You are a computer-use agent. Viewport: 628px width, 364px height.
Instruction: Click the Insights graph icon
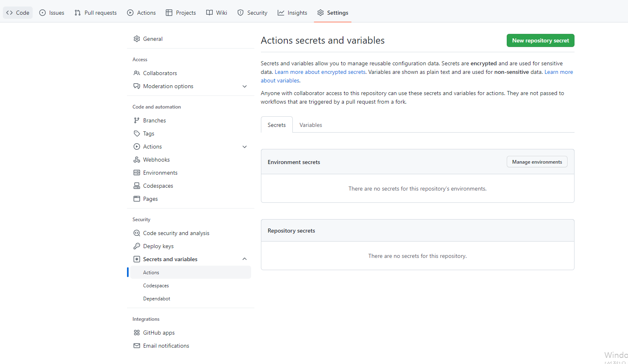281,13
